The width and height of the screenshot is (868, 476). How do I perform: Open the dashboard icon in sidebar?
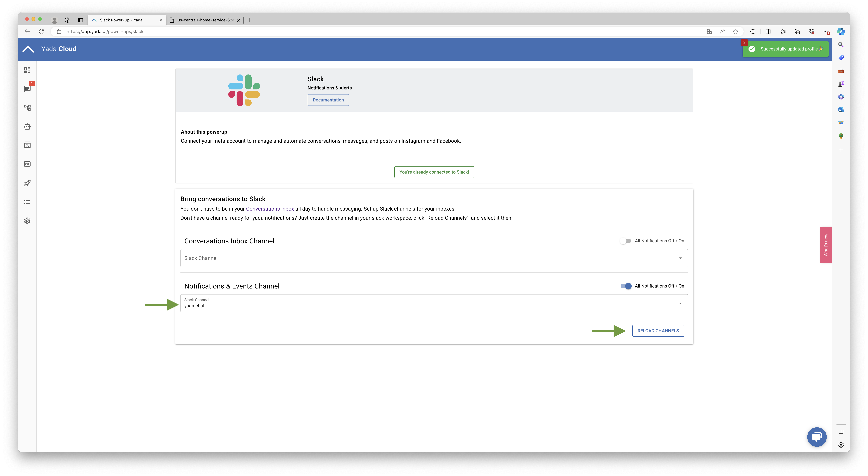tap(27, 70)
